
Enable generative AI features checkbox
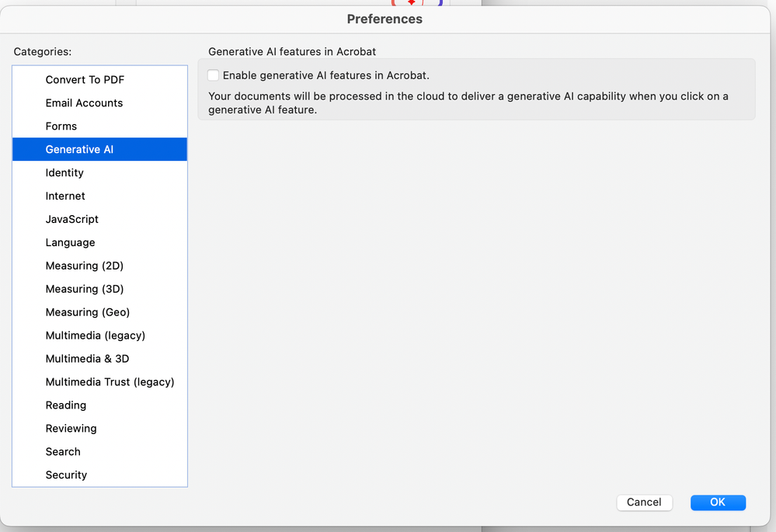pyautogui.click(x=214, y=75)
